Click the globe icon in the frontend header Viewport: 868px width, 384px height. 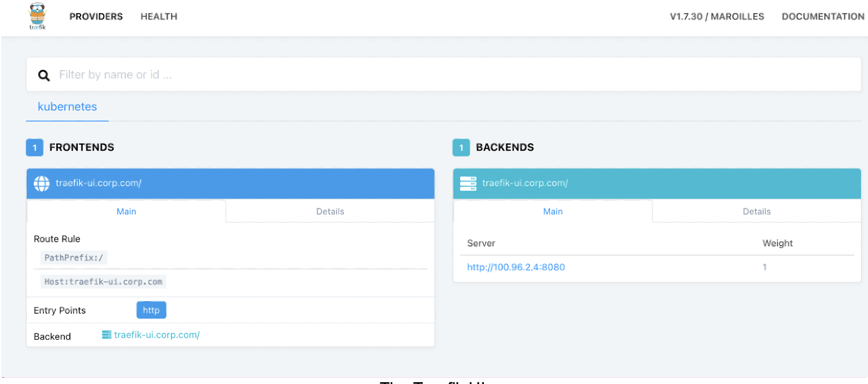point(41,183)
